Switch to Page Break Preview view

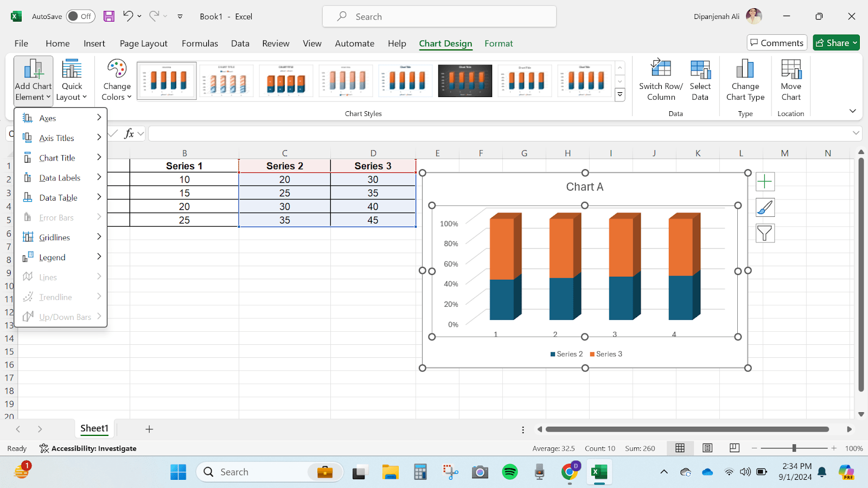[735, 448]
